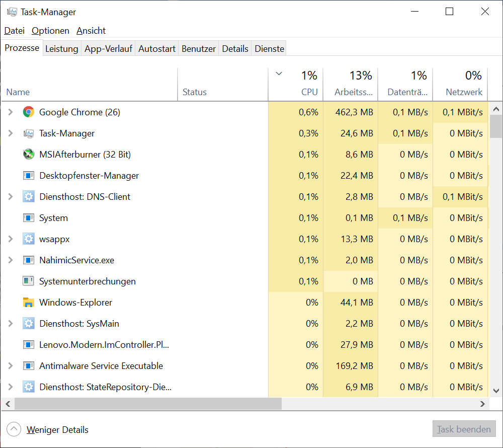503x448 pixels.
Task: Click the DNS-Client gear icon
Action: pyautogui.click(x=28, y=196)
